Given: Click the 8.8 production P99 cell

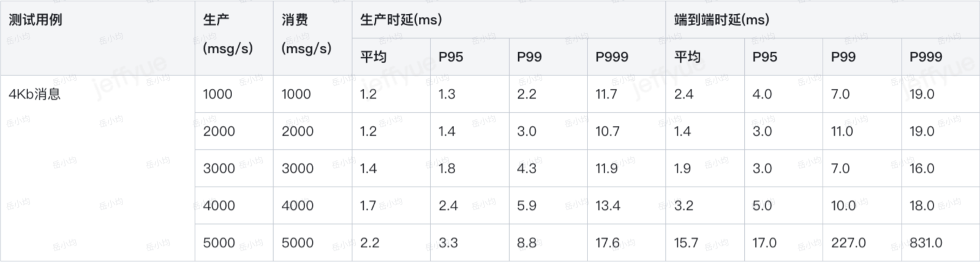Looking at the screenshot, I should point(527,243).
